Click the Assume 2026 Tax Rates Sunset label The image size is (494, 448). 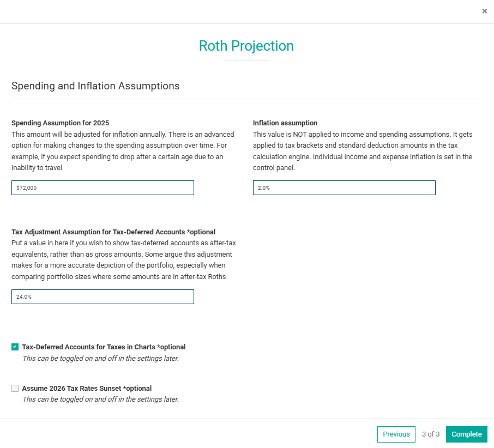click(87, 388)
